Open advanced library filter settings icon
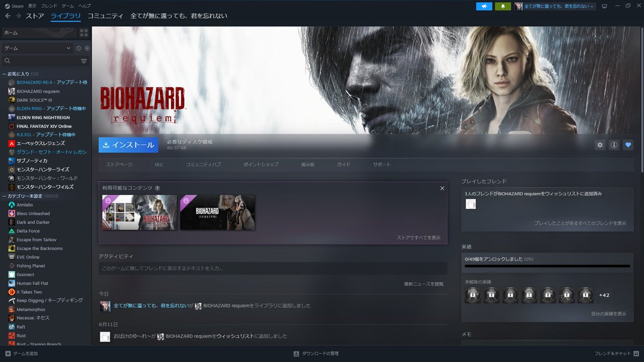644x362 pixels. [x=84, y=61]
